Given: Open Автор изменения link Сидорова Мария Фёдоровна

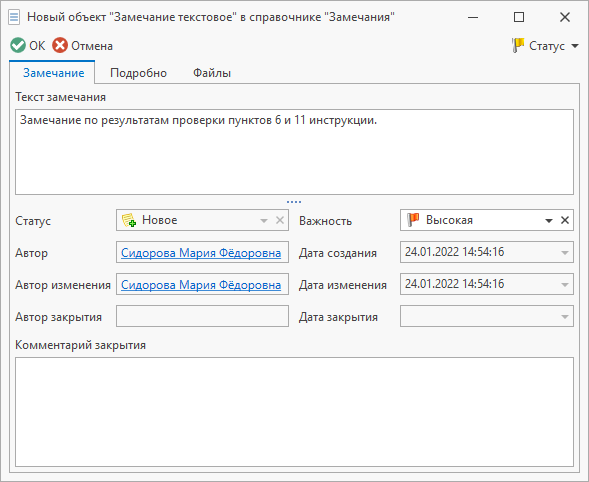Looking at the screenshot, I should point(201,285).
